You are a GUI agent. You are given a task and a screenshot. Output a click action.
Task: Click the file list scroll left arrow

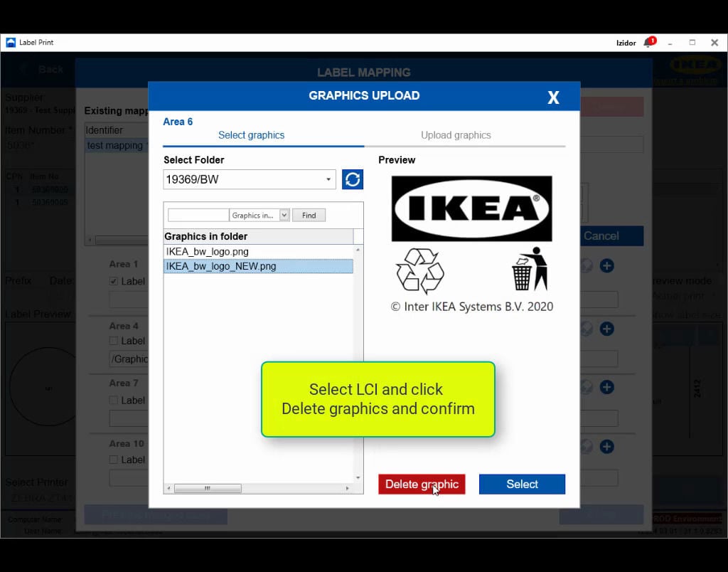click(x=168, y=488)
